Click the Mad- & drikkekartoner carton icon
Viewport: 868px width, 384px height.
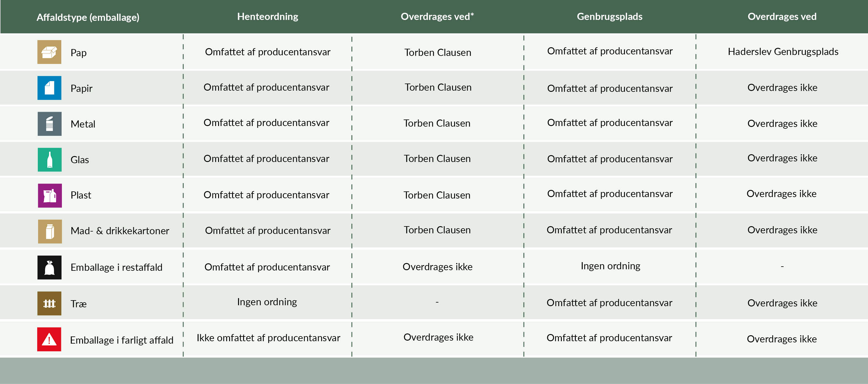[49, 232]
